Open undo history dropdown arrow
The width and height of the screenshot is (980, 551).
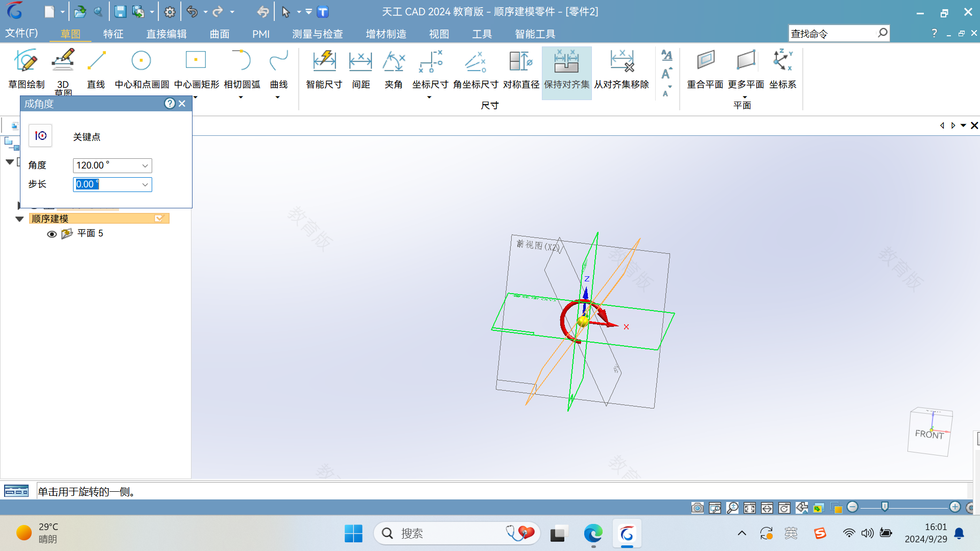(205, 12)
